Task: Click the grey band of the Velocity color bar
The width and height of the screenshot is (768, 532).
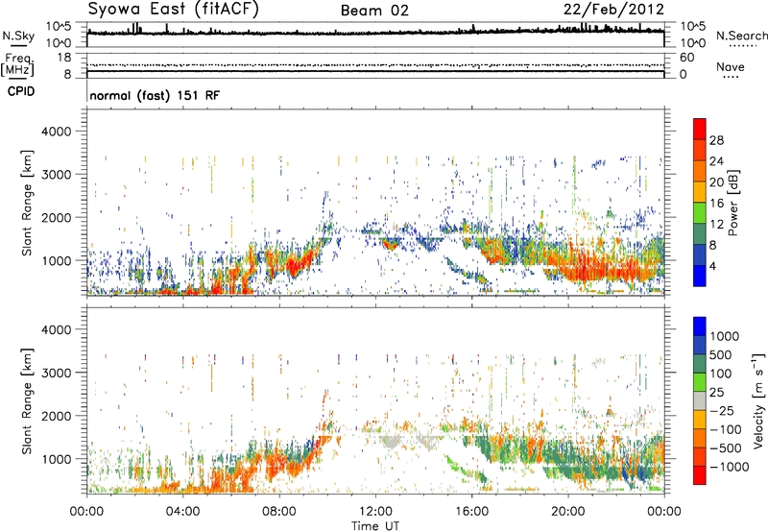Action: 700,400
